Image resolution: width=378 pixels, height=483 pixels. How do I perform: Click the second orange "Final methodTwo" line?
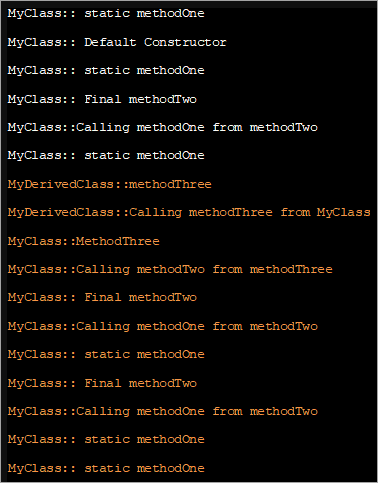tap(102, 383)
